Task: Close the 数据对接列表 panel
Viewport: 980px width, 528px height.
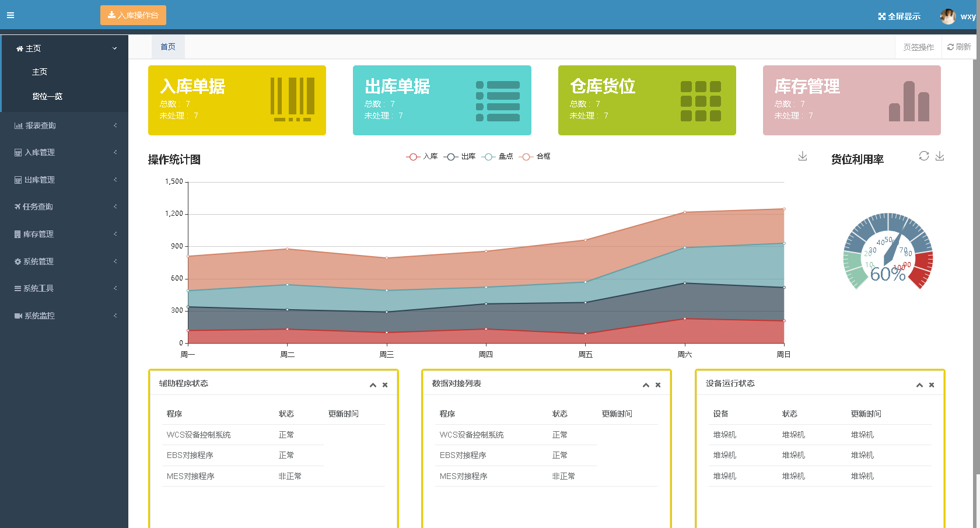Action: pos(658,385)
